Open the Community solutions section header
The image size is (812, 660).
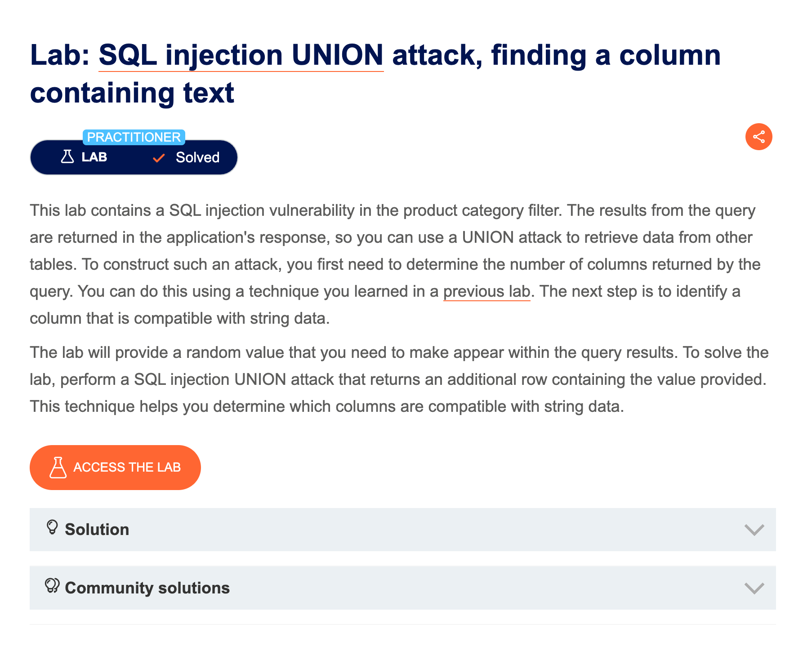(x=147, y=588)
